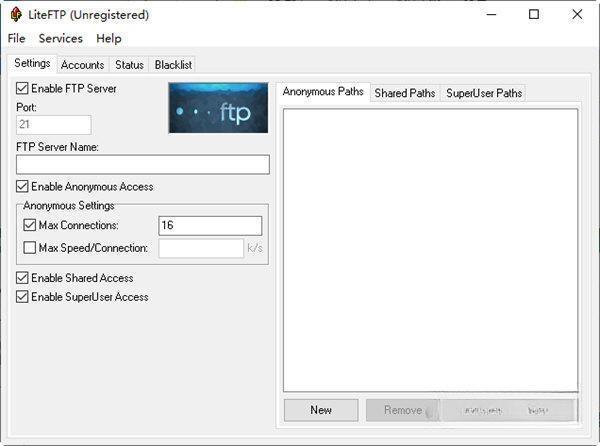Toggle Enable SuperUser Access checkbox
Image resolution: width=600 pixels, height=446 pixels.
22,297
